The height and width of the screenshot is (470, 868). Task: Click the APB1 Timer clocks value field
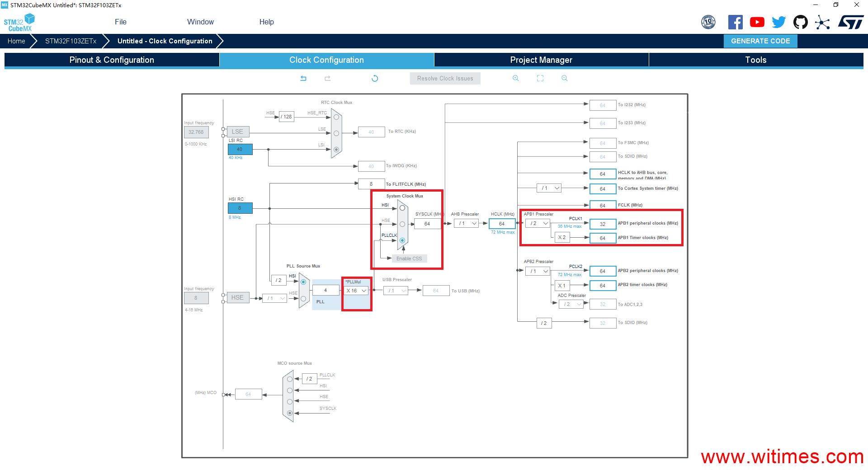pyautogui.click(x=603, y=238)
